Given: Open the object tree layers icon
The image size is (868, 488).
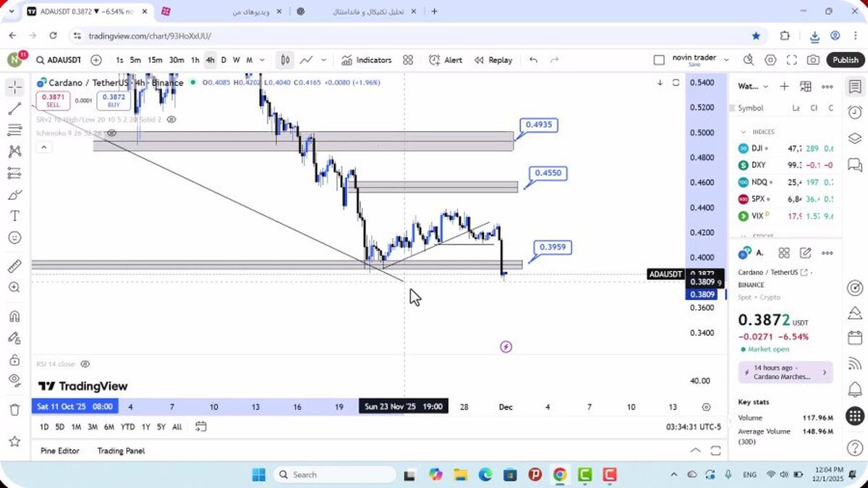Looking at the screenshot, I should pos(855,138).
